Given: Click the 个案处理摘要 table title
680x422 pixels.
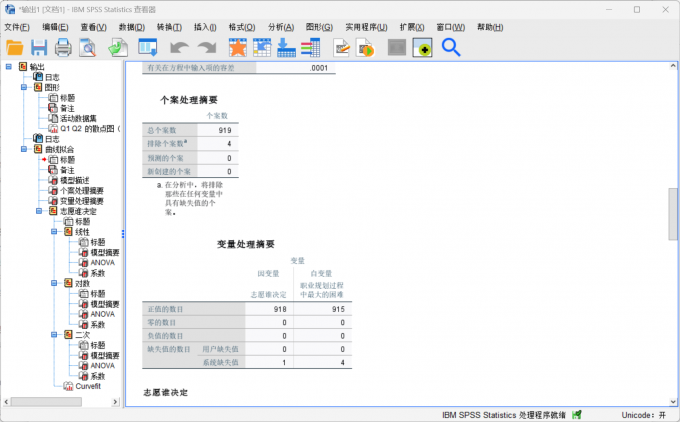Looking at the screenshot, I should 189,100.
